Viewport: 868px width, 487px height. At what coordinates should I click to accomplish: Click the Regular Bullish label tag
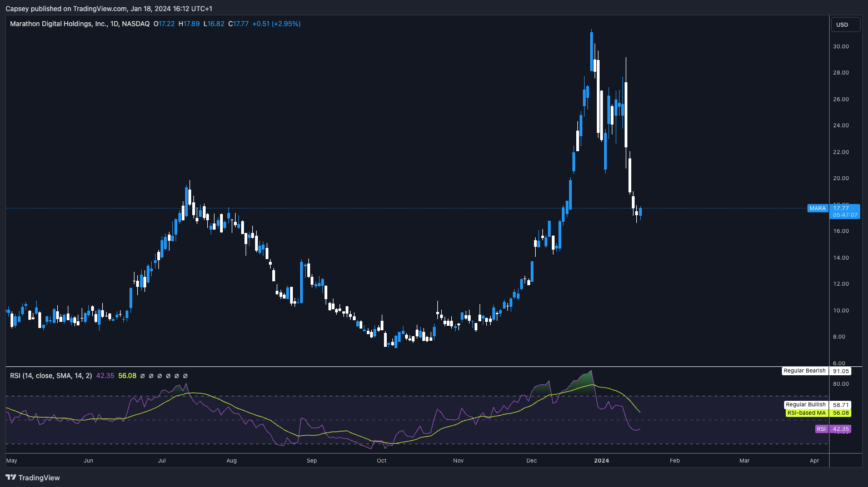pos(805,405)
